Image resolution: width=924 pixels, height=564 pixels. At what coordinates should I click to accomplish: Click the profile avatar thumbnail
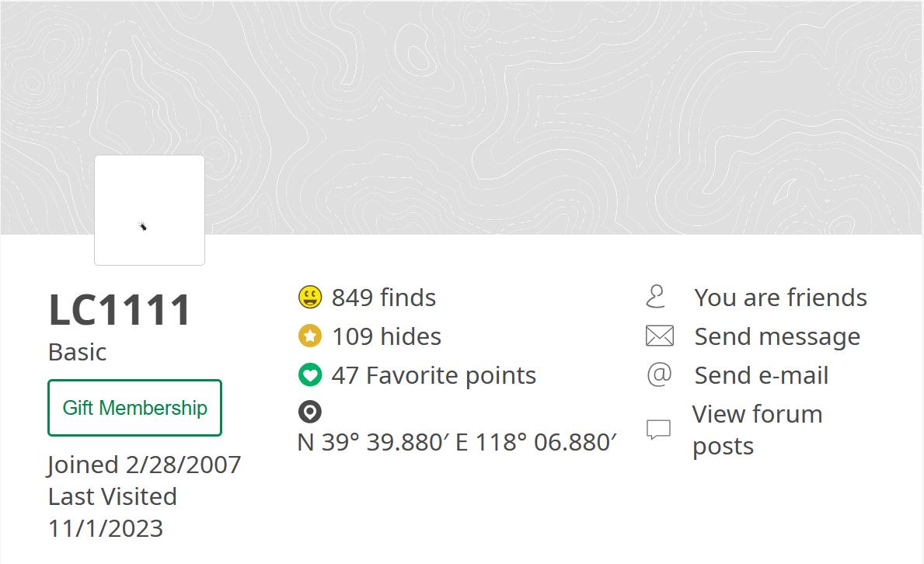tap(149, 210)
